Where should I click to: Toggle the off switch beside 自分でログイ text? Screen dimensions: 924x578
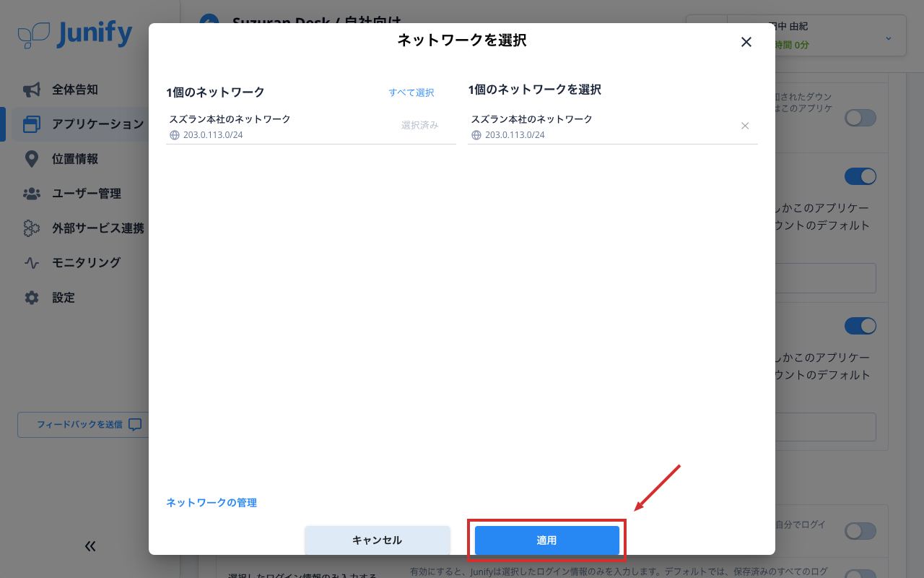[860, 531]
